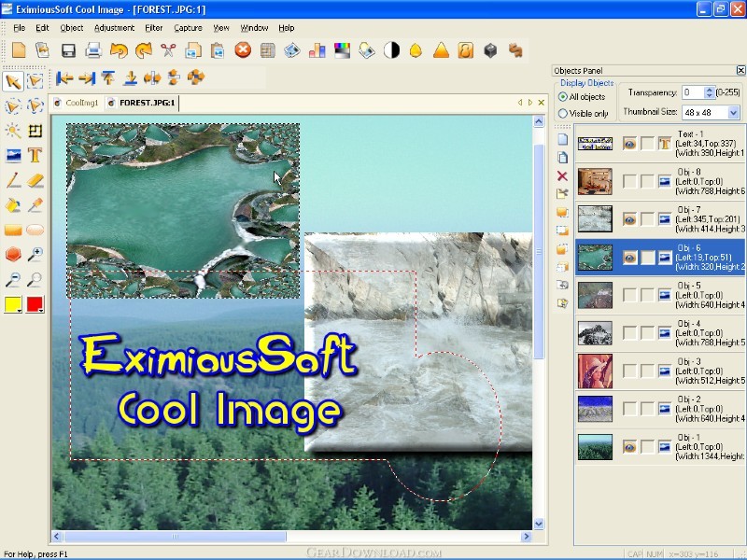
Task: Hide Obj - 1 forest layer eye toggle
Action: [x=629, y=447]
